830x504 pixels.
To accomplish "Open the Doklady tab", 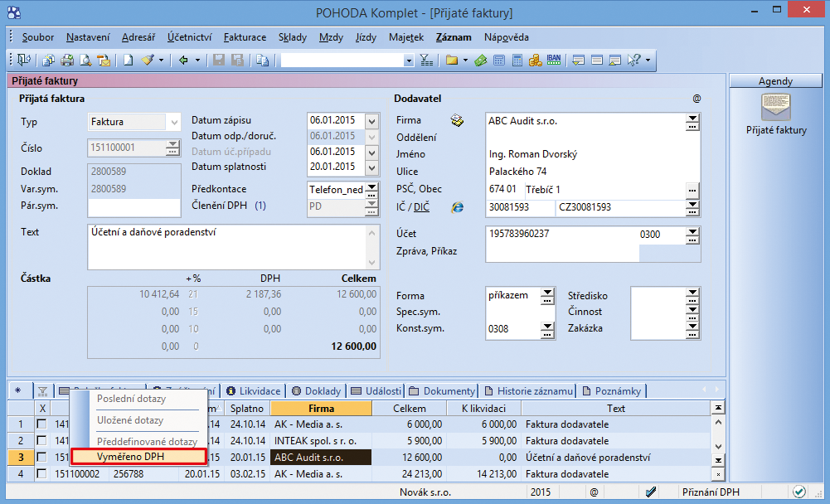I will coord(317,391).
